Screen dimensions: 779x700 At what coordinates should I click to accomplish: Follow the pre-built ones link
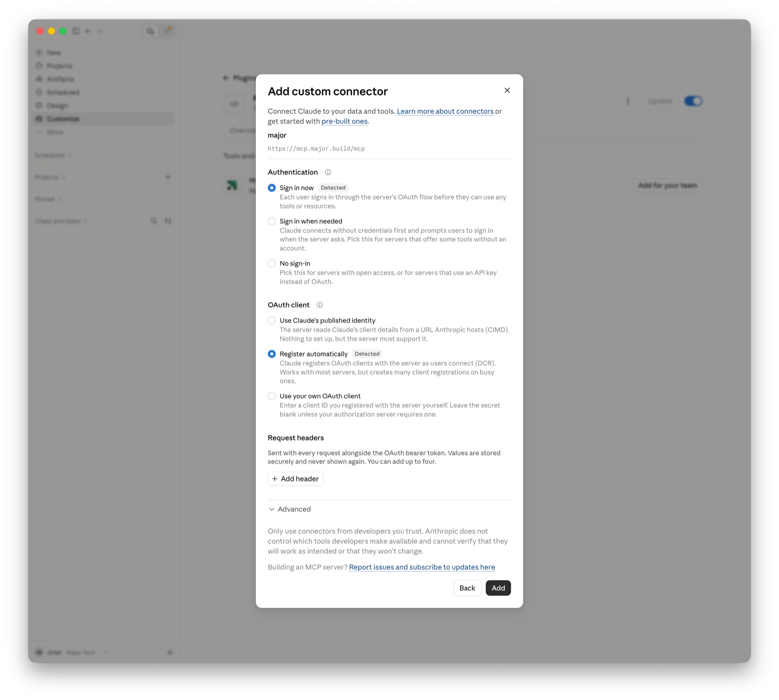click(x=344, y=121)
